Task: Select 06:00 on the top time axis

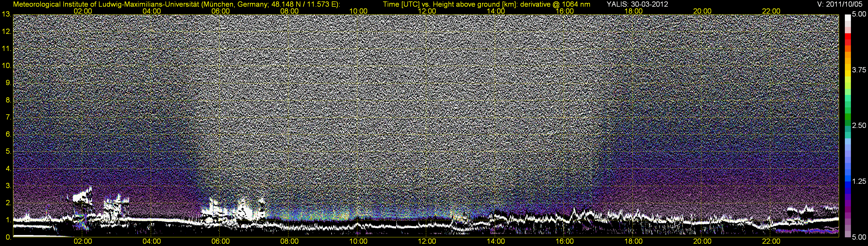Action: tap(221, 11)
